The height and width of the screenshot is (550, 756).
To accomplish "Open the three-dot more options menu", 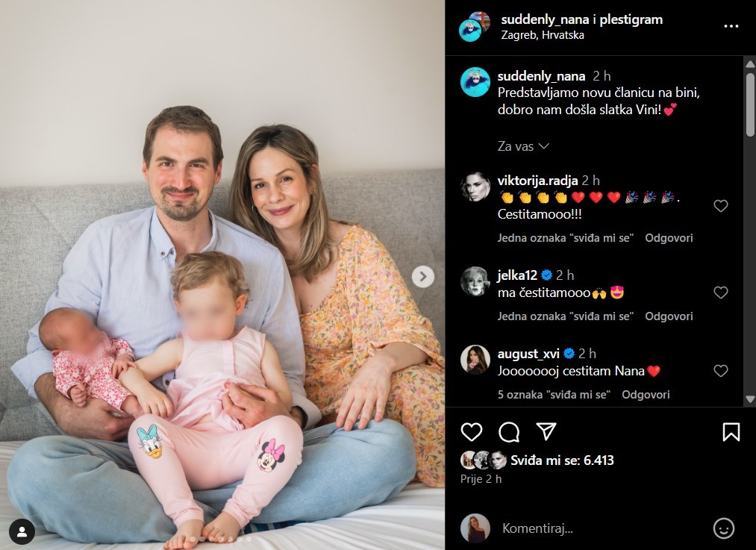I will pos(731,26).
